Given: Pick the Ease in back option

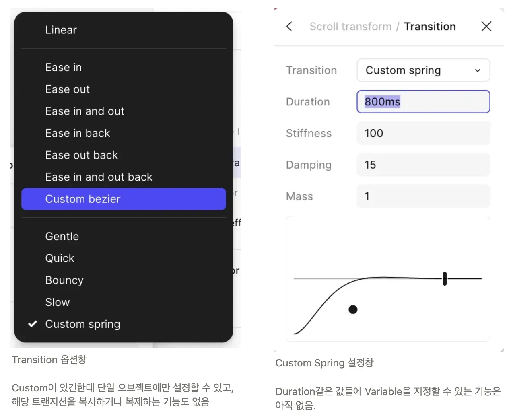Looking at the screenshot, I should click(78, 133).
